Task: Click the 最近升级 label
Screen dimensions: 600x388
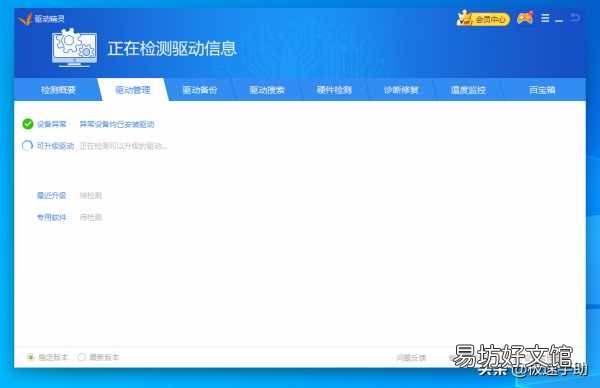Action: 51,196
